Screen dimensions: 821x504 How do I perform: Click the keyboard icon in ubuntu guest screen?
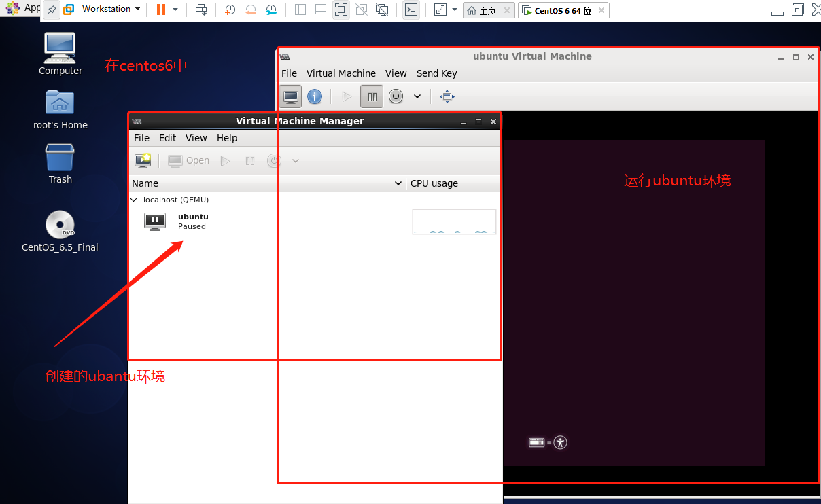click(x=537, y=442)
